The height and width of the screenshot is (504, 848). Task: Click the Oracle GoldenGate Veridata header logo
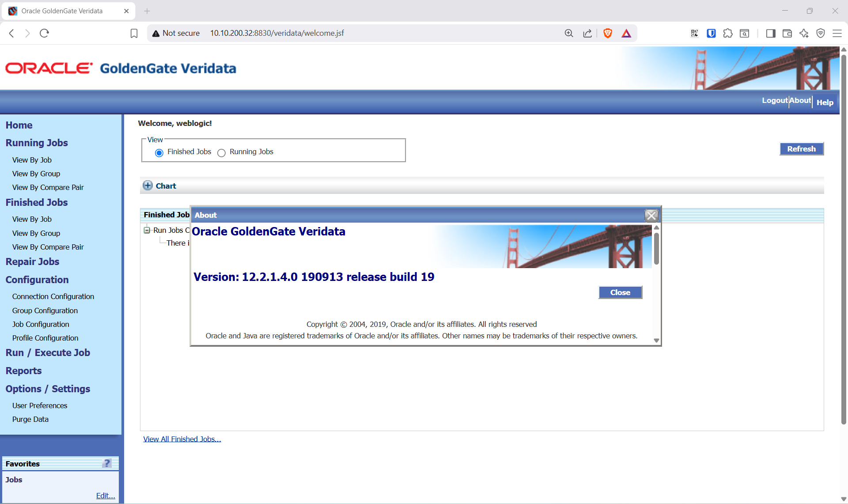121,68
